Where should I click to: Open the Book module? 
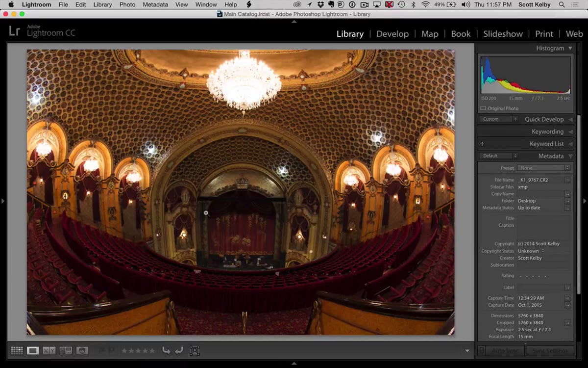coord(461,34)
